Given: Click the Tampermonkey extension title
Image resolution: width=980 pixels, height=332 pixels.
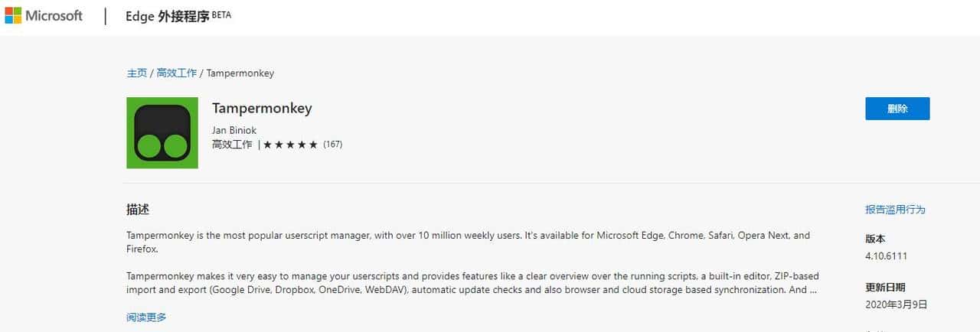Looking at the screenshot, I should pos(262,108).
